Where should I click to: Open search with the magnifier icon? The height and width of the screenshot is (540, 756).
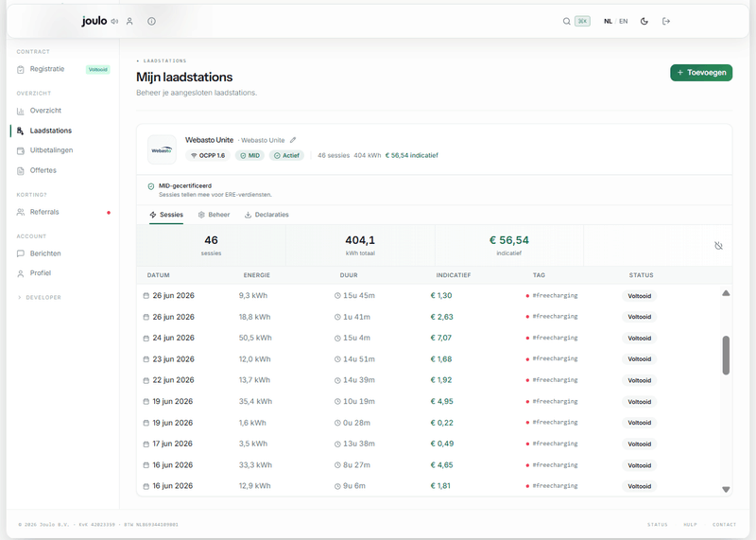(x=567, y=21)
